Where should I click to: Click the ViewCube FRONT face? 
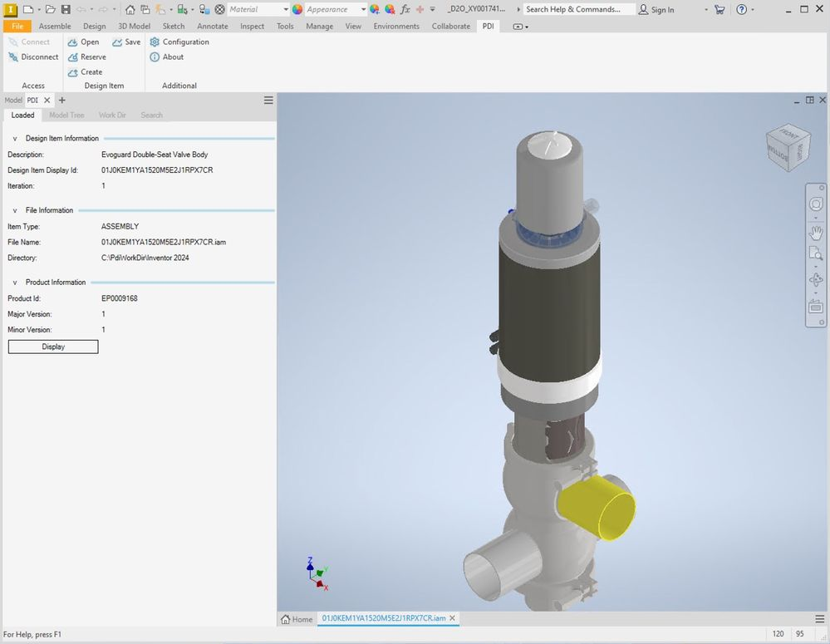pos(788,135)
